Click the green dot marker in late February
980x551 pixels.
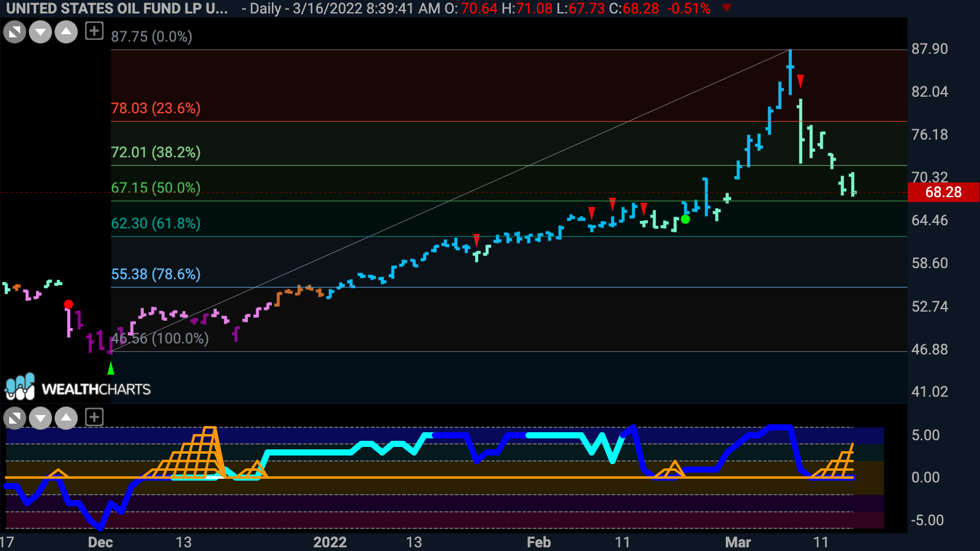pyautogui.click(x=685, y=219)
